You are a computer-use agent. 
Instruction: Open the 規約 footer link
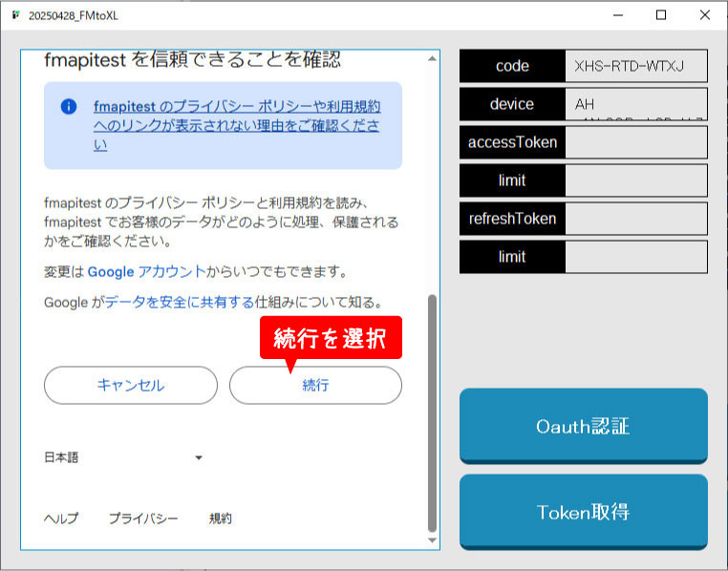pos(220,518)
